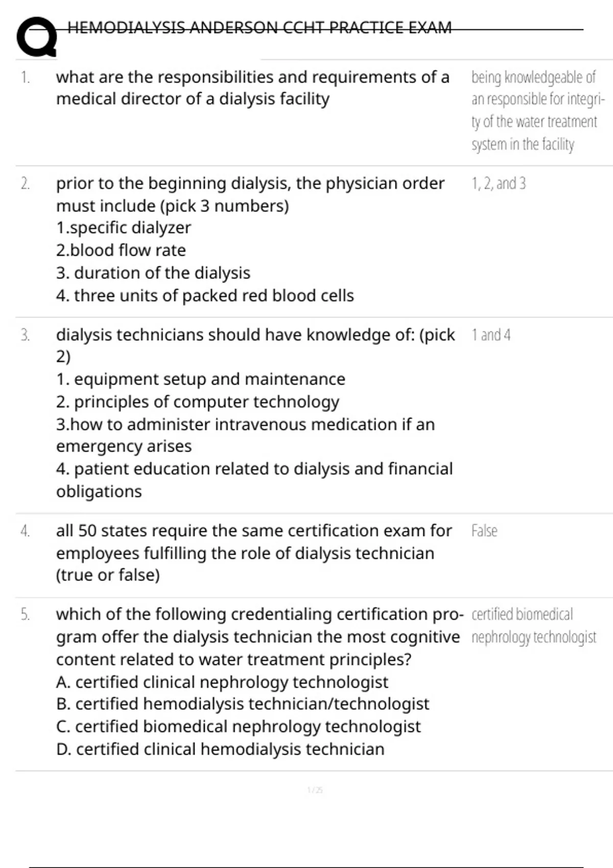The image size is (613, 868).
Task: Select question number 5 marker
Action: 26,614
